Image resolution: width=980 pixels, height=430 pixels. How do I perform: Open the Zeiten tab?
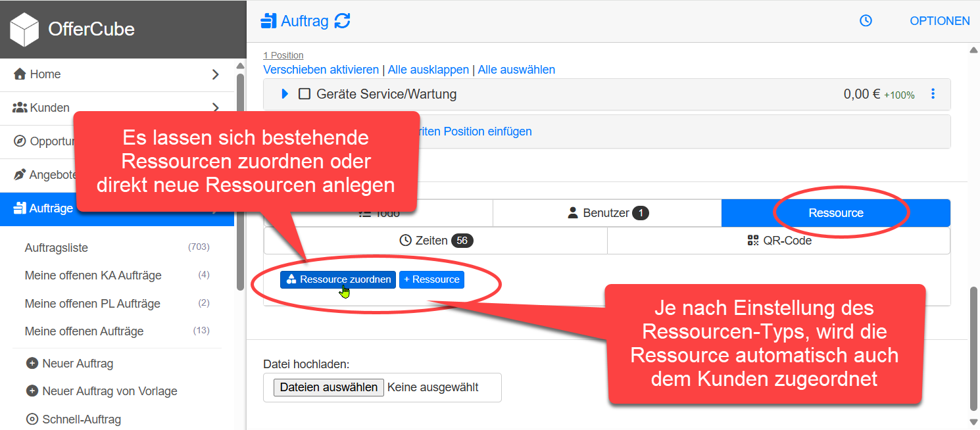435,241
